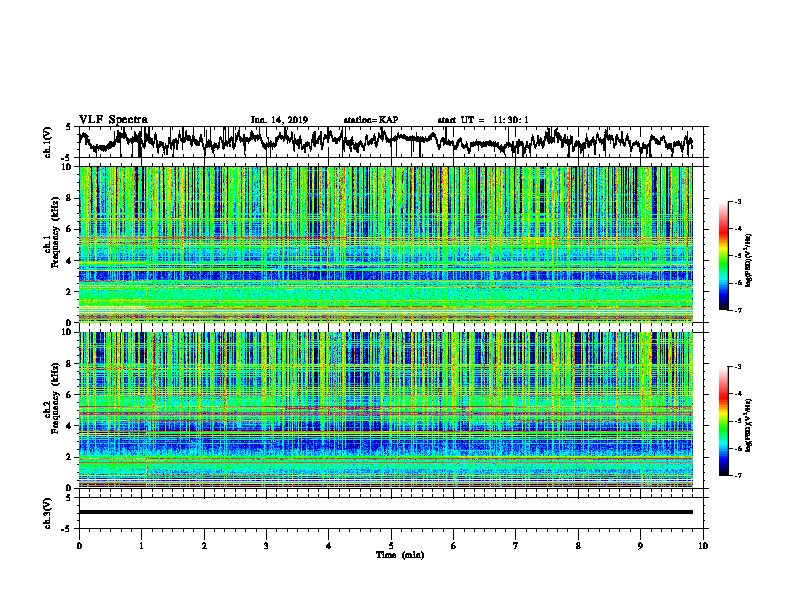Click the "9" tick on the time axis

click(640, 546)
